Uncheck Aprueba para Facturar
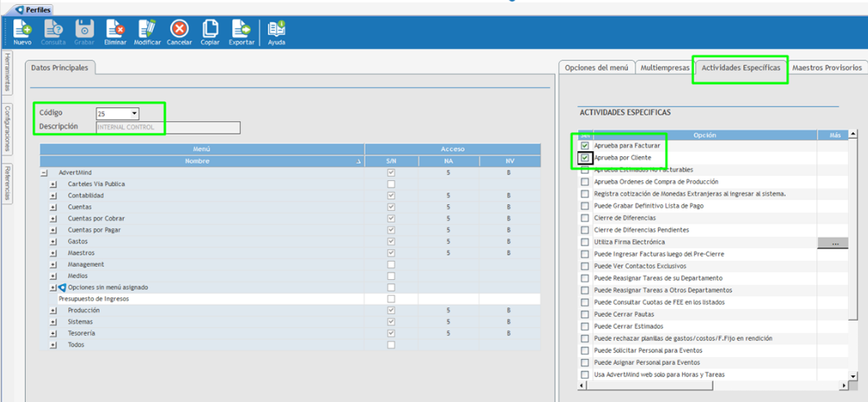 (585, 145)
